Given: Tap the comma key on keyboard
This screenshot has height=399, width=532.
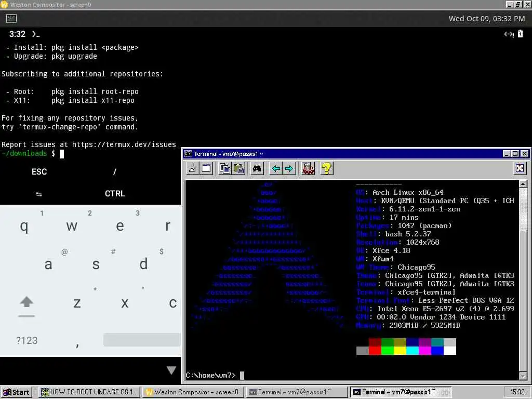Looking at the screenshot, I should (x=77, y=345).
